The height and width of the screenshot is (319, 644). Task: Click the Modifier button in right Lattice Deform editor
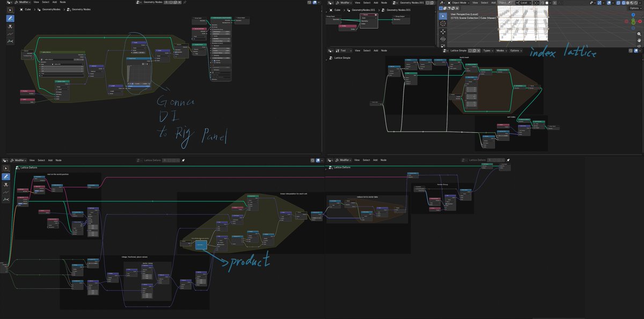343,160
